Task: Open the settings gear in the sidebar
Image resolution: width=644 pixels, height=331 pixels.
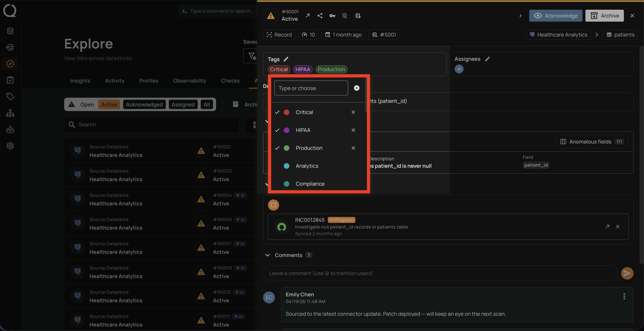Action: tap(10, 146)
